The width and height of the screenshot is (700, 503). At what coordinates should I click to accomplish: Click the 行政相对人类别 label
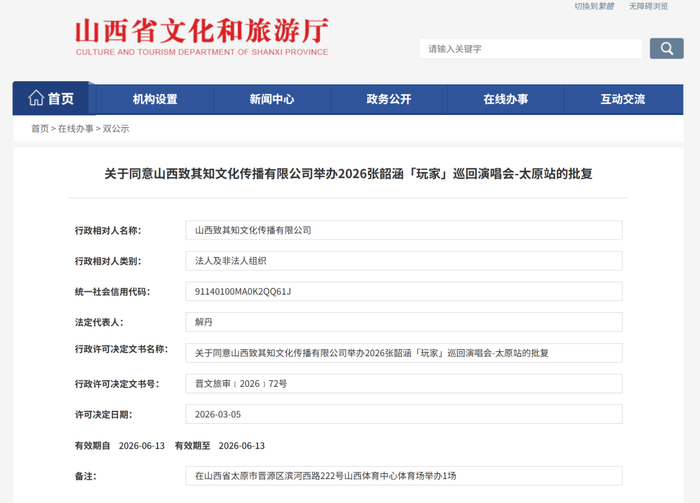[108, 261]
